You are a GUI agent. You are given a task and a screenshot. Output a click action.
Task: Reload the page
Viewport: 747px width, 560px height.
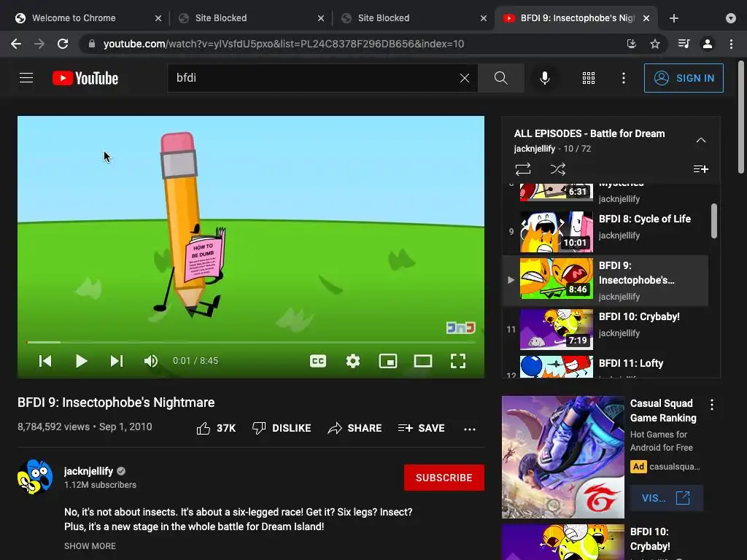[x=63, y=44]
